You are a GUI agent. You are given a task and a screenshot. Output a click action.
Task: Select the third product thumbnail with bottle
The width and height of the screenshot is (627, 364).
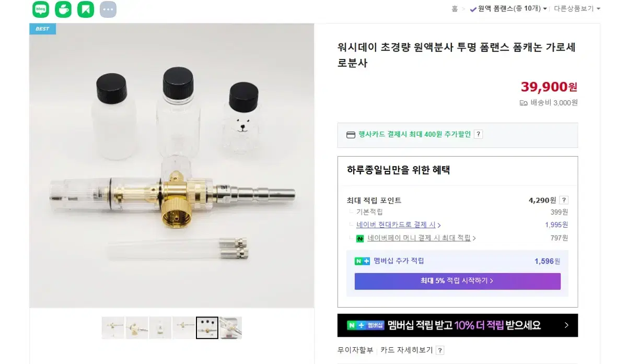coord(160,328)
